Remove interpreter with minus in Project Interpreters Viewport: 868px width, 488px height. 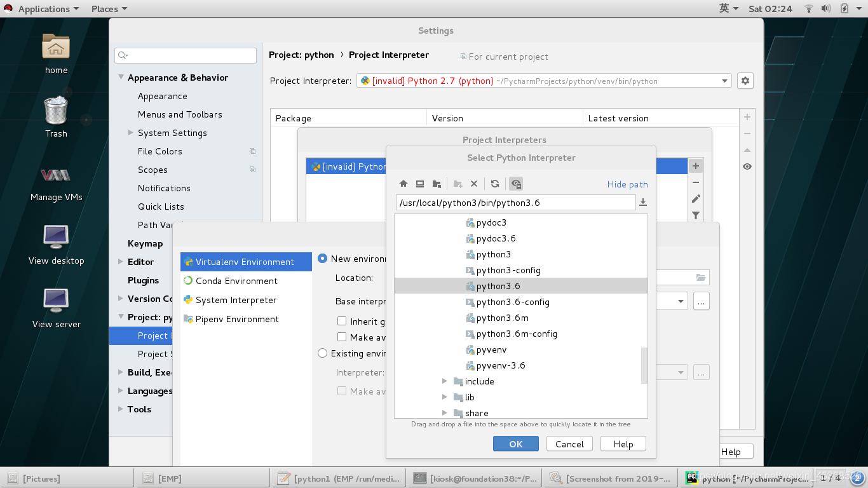pos(696,182)
